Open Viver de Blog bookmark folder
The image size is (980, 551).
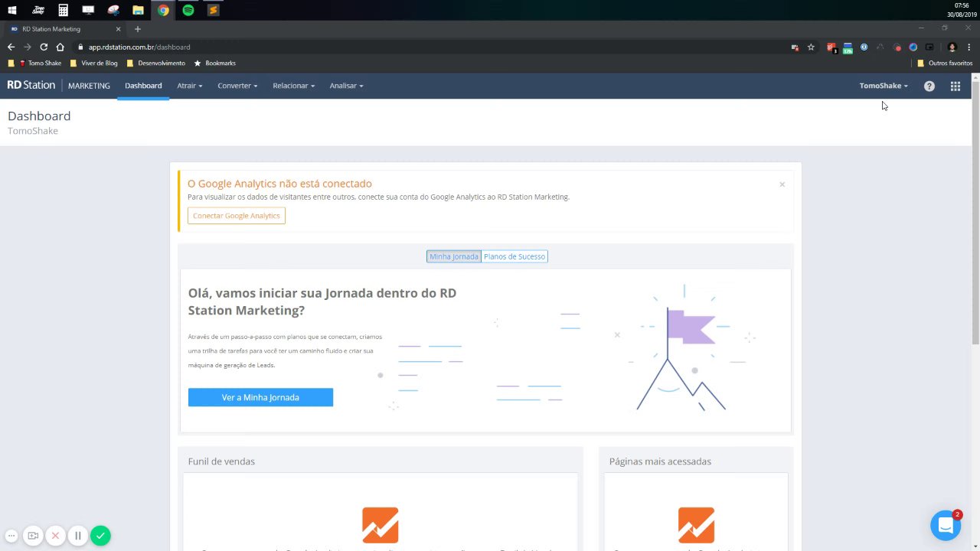point(94,63)
